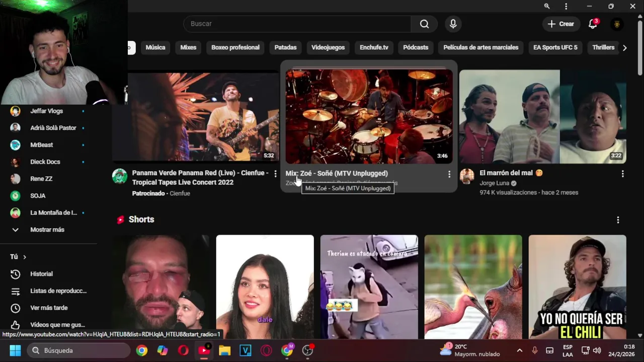Select Películas de artes marciales chip

click(481, 47)
